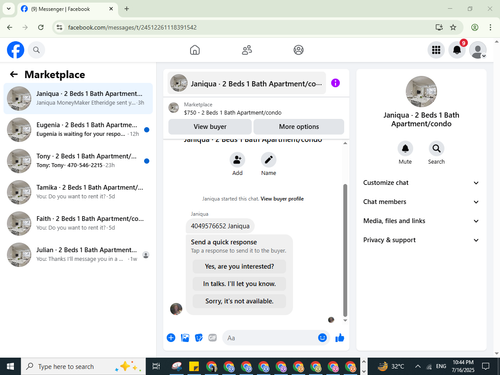The width and height of the screenshot is (500, 375).
Task: Go back using the Marketplace arrow
Action: pyautogui.click(x=14, y=74)
